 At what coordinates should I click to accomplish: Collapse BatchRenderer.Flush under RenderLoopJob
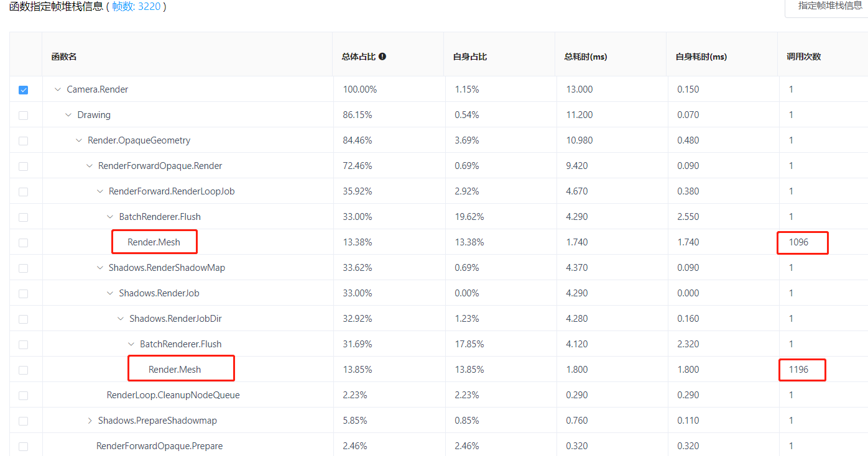(111, 217)
